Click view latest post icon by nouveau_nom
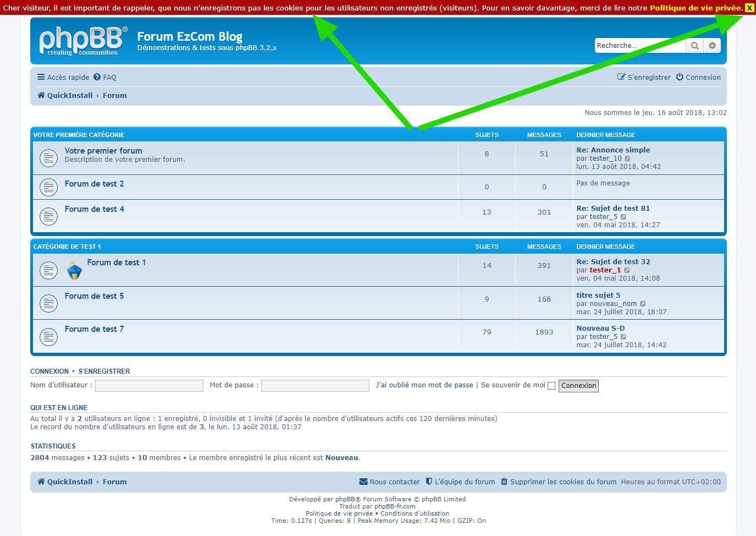The image size is (756, 536). [x=643, y=304]
